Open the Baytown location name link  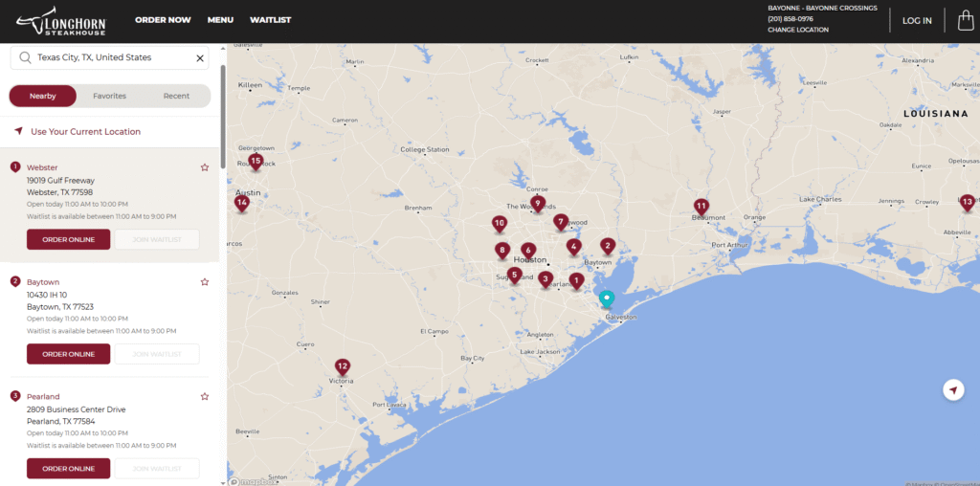[x=43, y=281]
